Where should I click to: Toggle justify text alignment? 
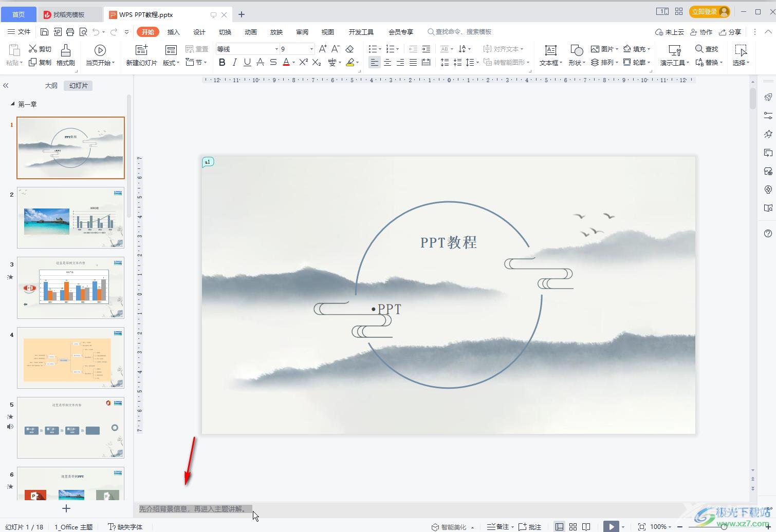pyautogui.click(x=413, y=62)
